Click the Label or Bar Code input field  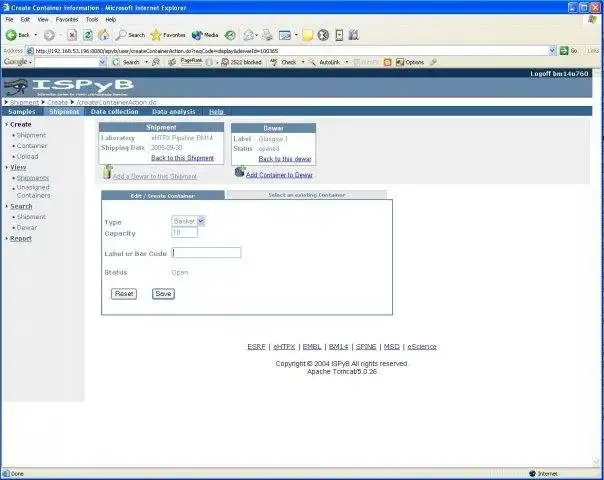(206, 252)
